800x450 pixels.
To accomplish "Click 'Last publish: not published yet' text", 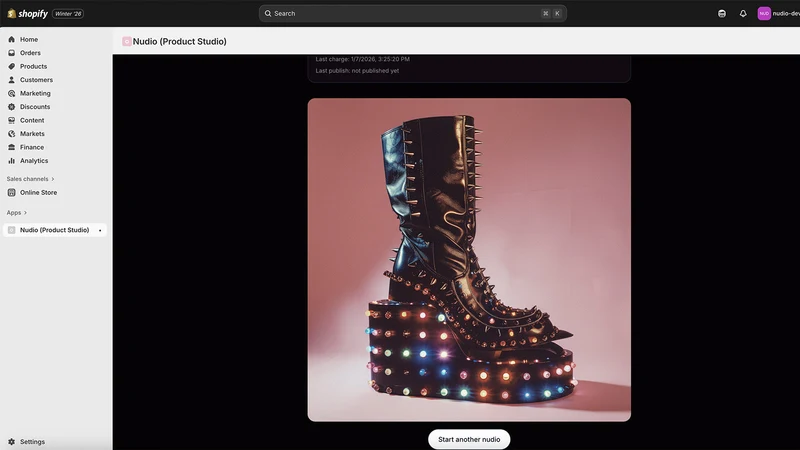I will coord(357,71).
